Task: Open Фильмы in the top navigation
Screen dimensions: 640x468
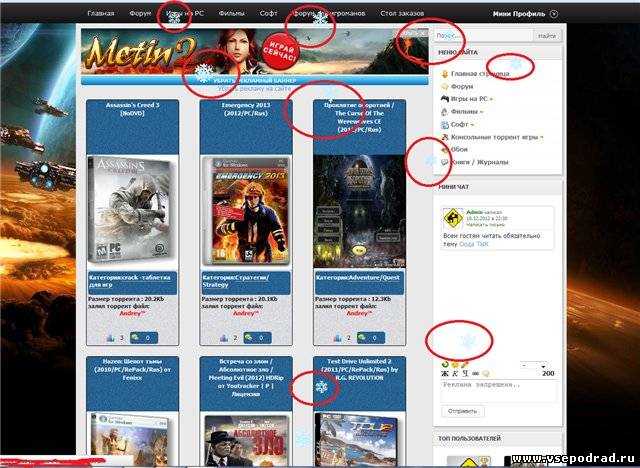Action: (231, 13)
